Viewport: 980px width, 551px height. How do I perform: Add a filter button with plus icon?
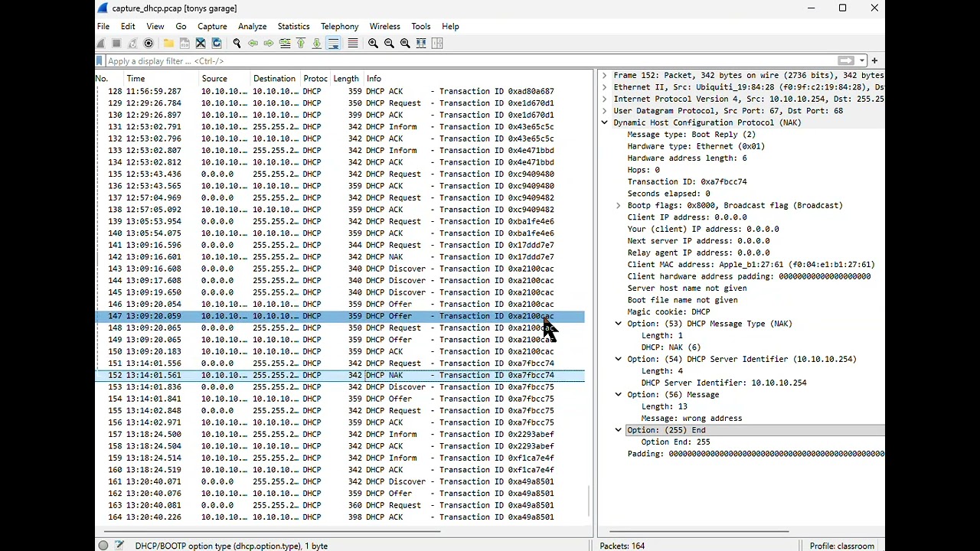click(874, 60)
